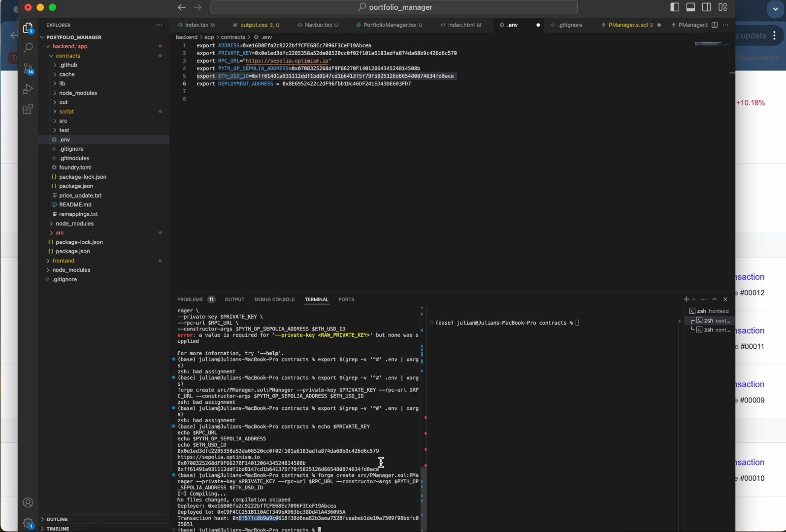
Task: Toggle the secondary side bar layout icon
Action: tap(706, 7)
